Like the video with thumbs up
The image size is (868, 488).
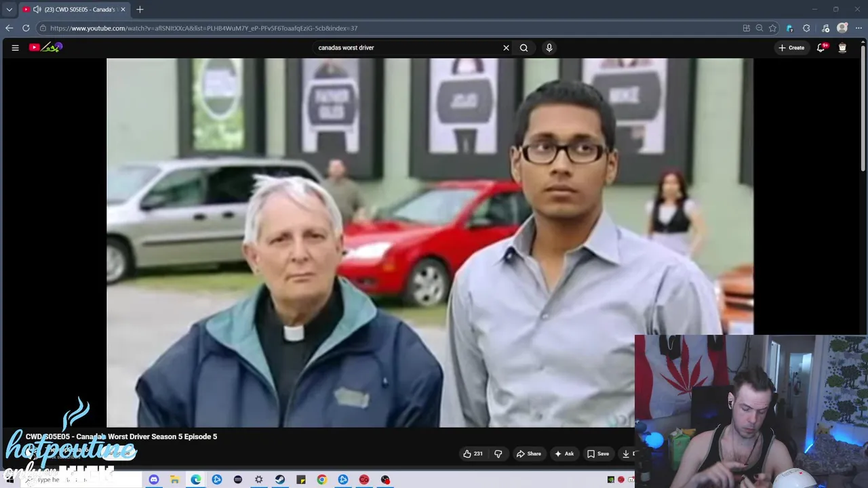click(473, 453)
